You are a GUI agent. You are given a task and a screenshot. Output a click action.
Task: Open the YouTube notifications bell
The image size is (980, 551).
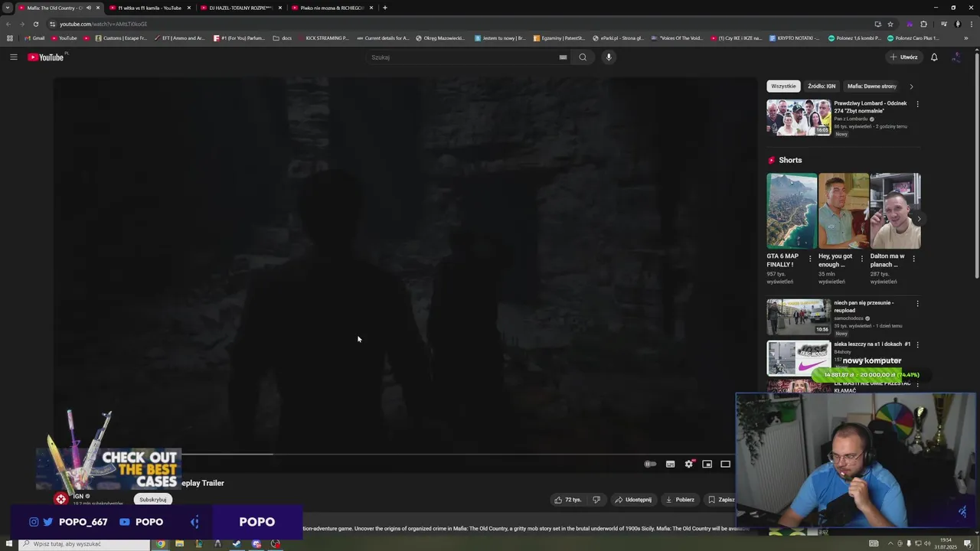click(x=934, y=57)
